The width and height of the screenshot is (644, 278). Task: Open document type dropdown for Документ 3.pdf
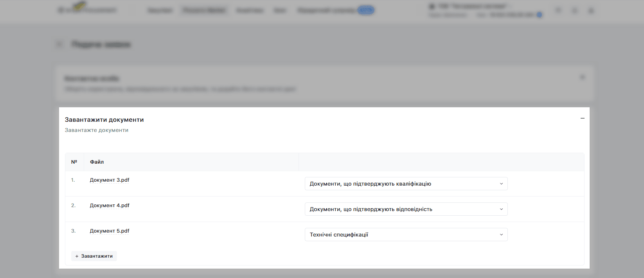coord(406,184)
